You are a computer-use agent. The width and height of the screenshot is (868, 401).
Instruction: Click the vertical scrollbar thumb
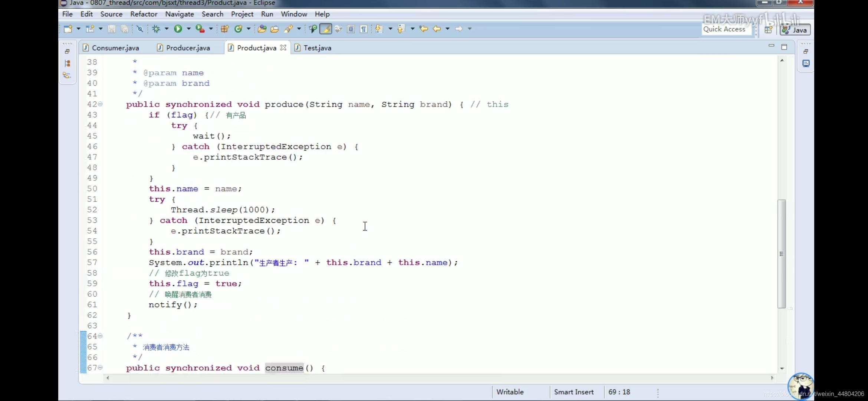click(782, 254)
